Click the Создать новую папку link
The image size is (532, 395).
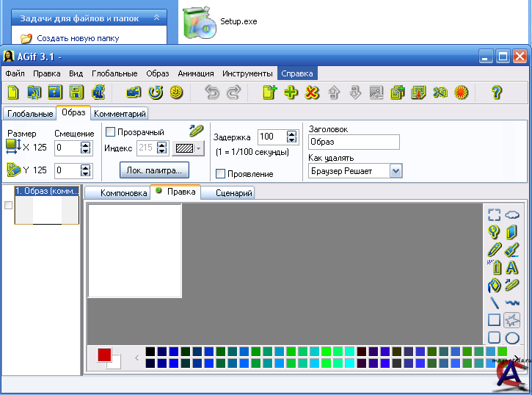click(x=78, y=38)
